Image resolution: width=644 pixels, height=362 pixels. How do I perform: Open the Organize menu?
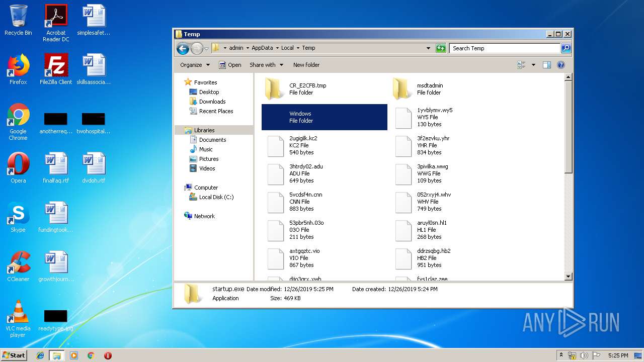[195, 65]
